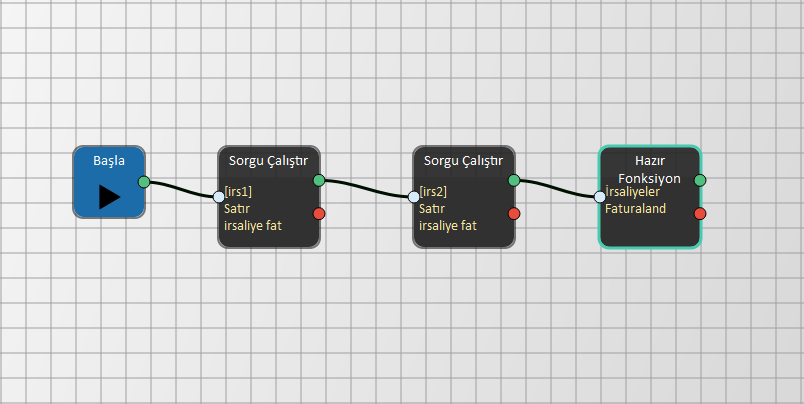This screenshot has width=804, height=404.
Task: Click red error port of [irs1] node
Action: pos(319,213)
